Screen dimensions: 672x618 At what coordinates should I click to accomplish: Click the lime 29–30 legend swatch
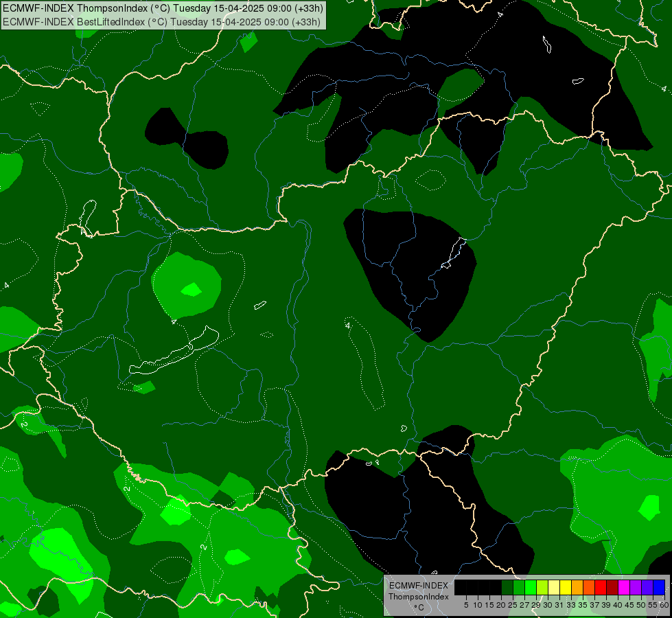(x=542, y=587)
